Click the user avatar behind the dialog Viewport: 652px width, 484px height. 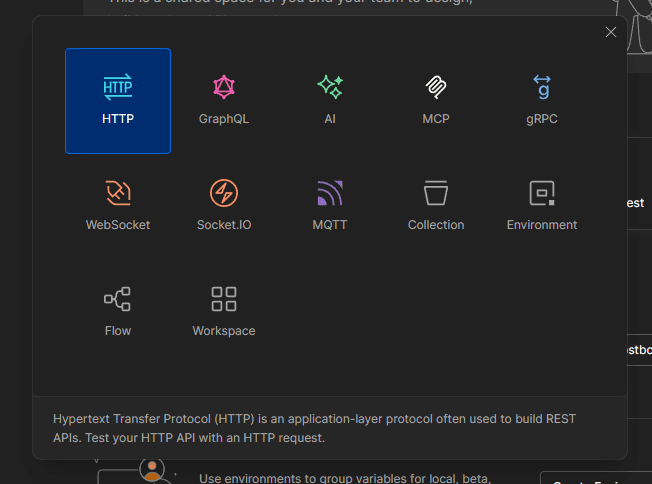(152, 470)
